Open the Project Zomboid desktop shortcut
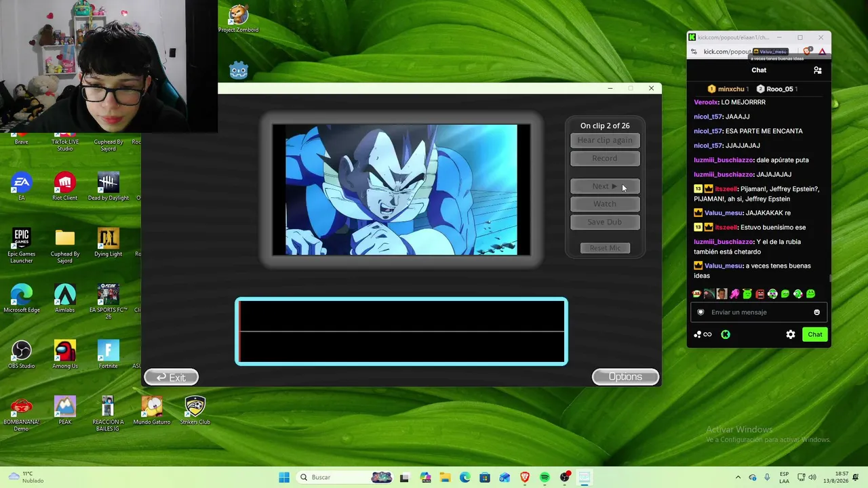 click(x=238, y=19)
